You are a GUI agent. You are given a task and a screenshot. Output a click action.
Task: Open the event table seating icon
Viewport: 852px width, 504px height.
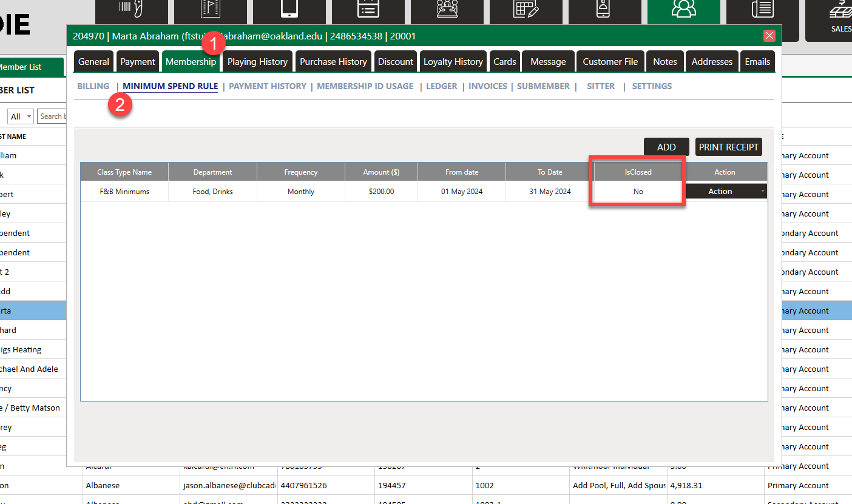point(447,10)
